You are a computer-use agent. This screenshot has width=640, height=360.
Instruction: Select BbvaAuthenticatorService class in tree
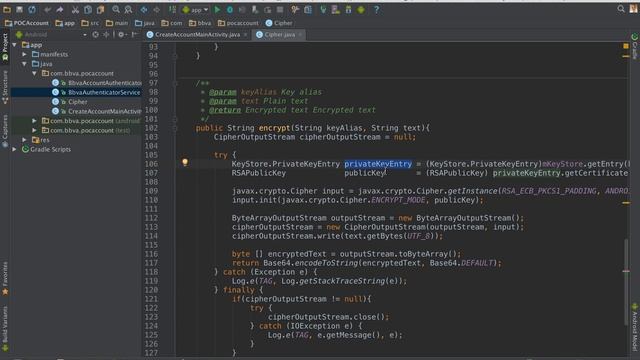tap(97, 92)
